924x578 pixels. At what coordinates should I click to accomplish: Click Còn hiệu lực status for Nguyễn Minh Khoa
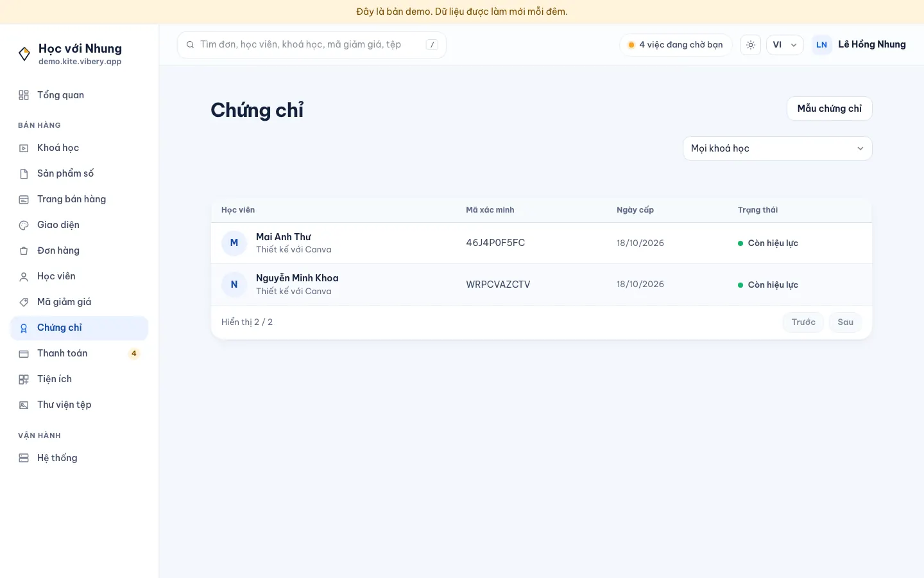pos(768,285)
